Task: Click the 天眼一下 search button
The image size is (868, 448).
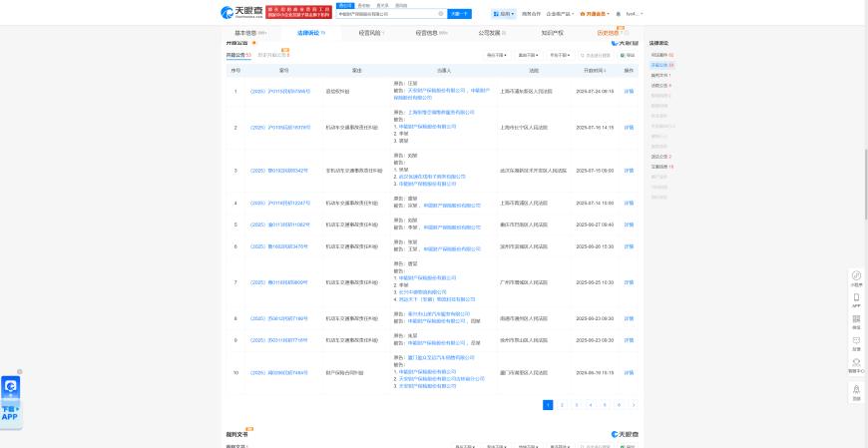Action: pyautogui.click(x=460, y=14)
